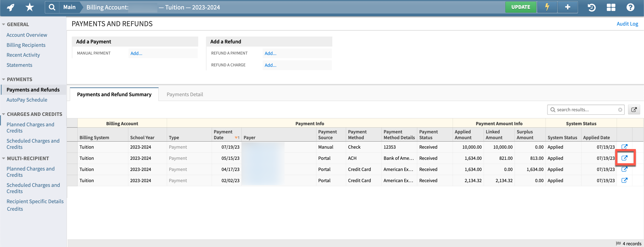The width and height of the screenshot is (644, 247).
Task: Click the help question mark icon
Action: (x=630, y=8)
